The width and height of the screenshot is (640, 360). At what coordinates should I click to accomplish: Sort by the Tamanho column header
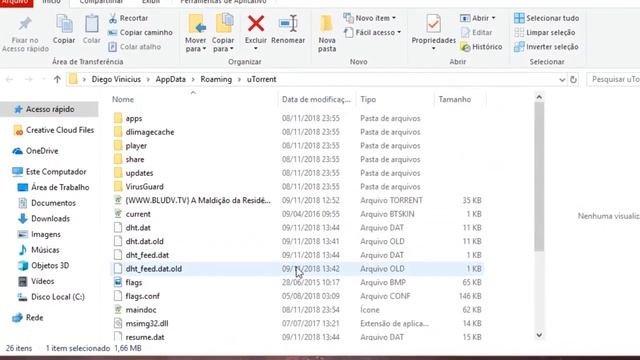tap(455, 99)
